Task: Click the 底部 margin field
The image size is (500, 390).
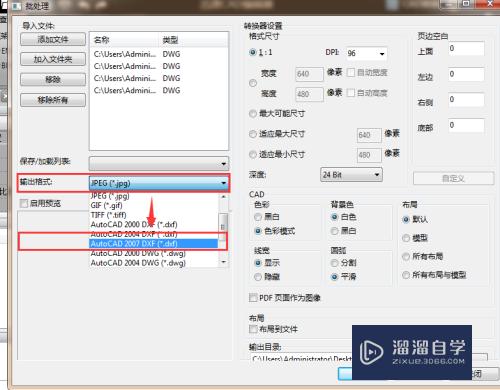Action: coord(466,126)
